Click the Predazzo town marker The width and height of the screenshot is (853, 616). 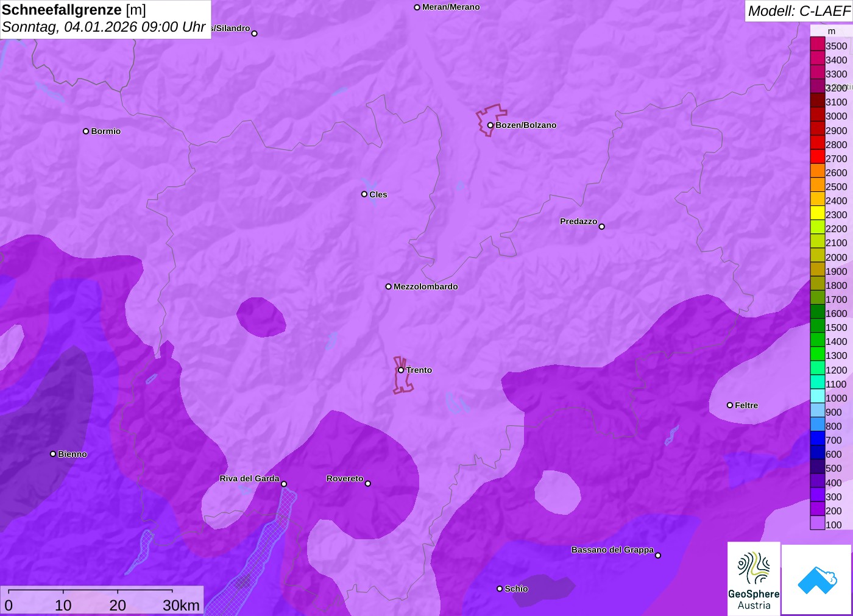(601, 227)
